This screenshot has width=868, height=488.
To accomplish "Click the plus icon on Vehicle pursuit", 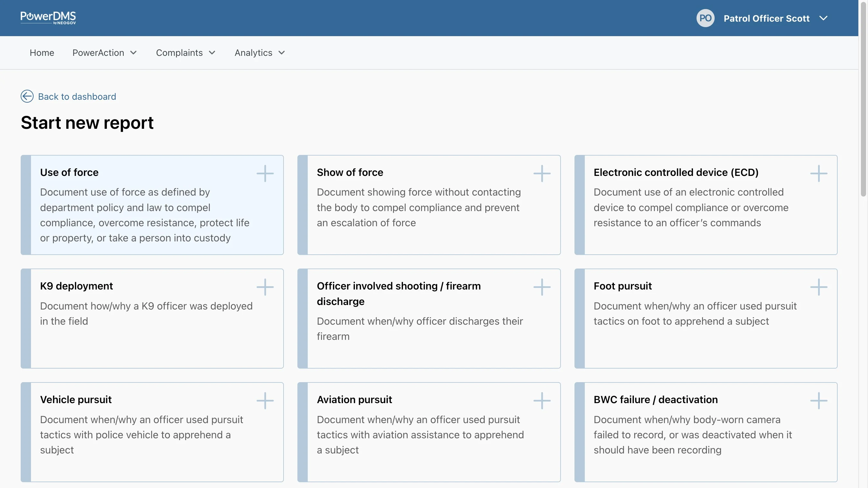I will 265,401.
